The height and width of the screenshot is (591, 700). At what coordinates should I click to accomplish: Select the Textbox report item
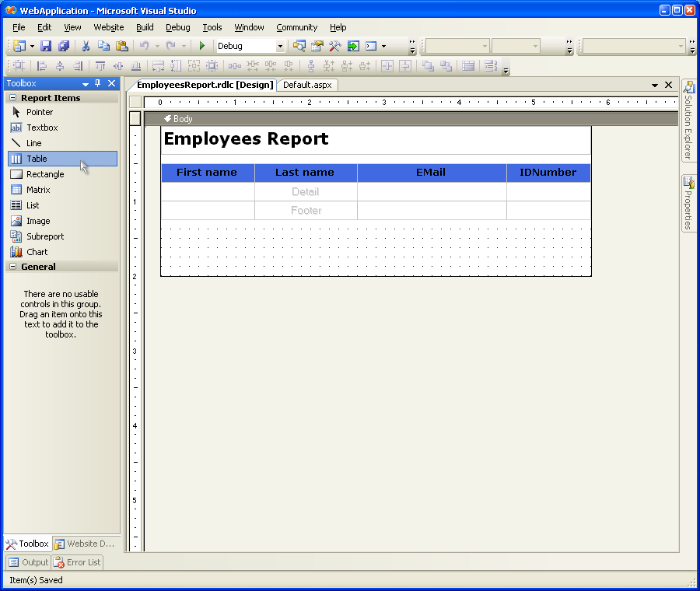click(41, 128)
